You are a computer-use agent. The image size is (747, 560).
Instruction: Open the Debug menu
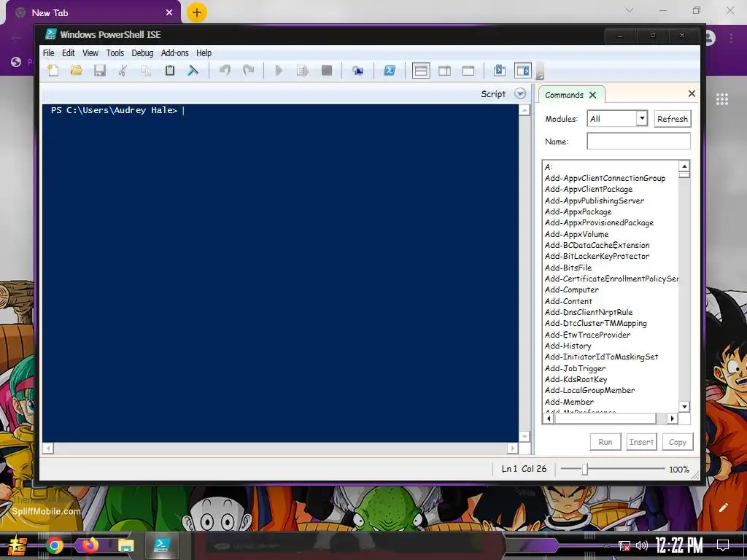pyautogui.click(x=142, y=52)
